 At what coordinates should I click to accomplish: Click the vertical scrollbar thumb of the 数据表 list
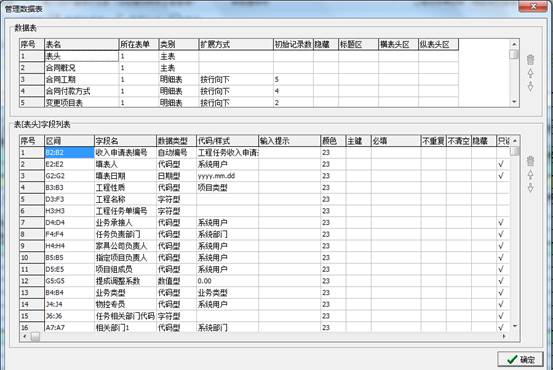click(514, 54)
